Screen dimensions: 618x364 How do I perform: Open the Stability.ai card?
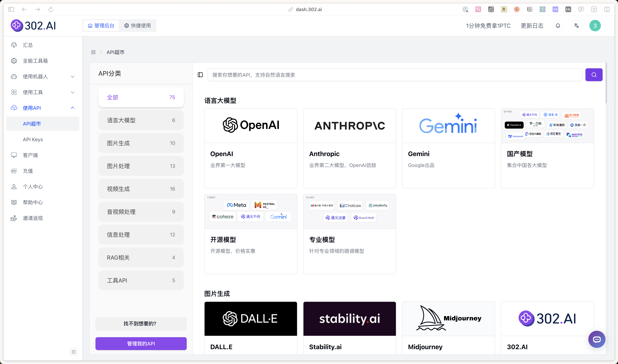point(350,328)
